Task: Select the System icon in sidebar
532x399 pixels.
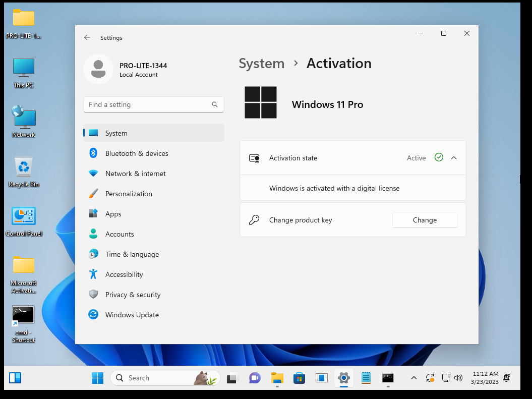Action: click(x=93, y=133)
